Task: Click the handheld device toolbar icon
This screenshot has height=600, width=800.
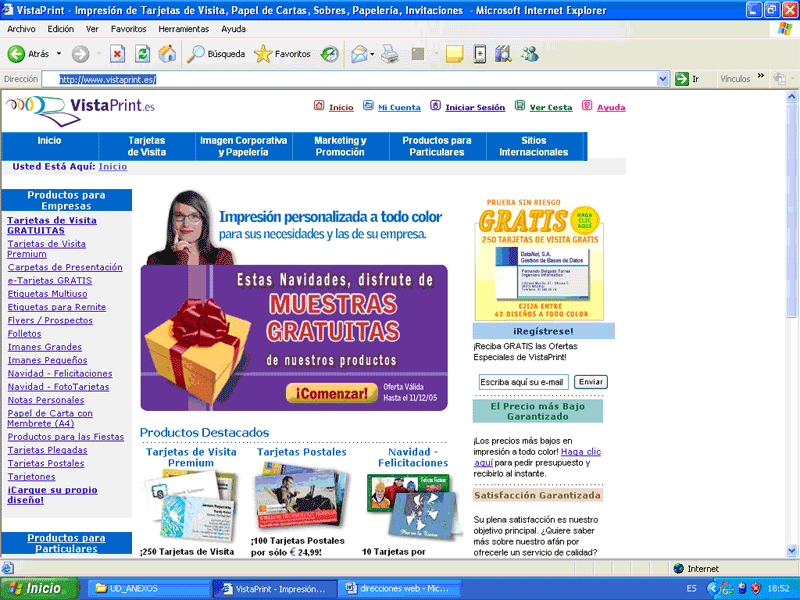Action: [x=480, y=54]
